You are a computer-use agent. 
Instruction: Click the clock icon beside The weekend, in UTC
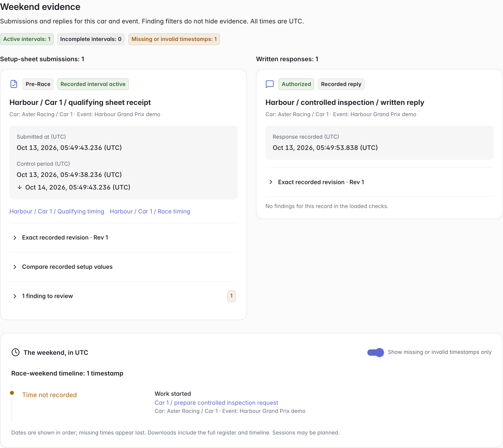click(x=16, y=353)
